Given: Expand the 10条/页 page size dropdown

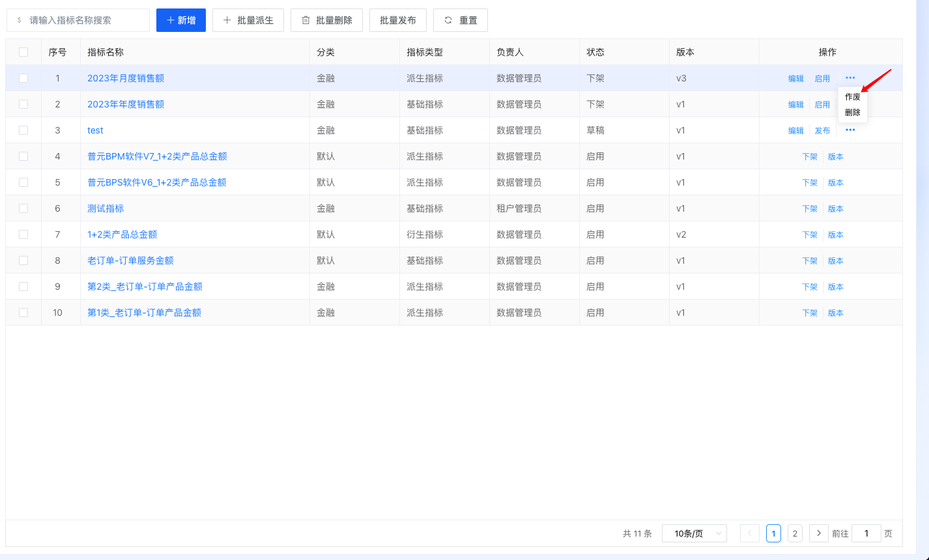Looking at the screenshot, I should point(694,533).
